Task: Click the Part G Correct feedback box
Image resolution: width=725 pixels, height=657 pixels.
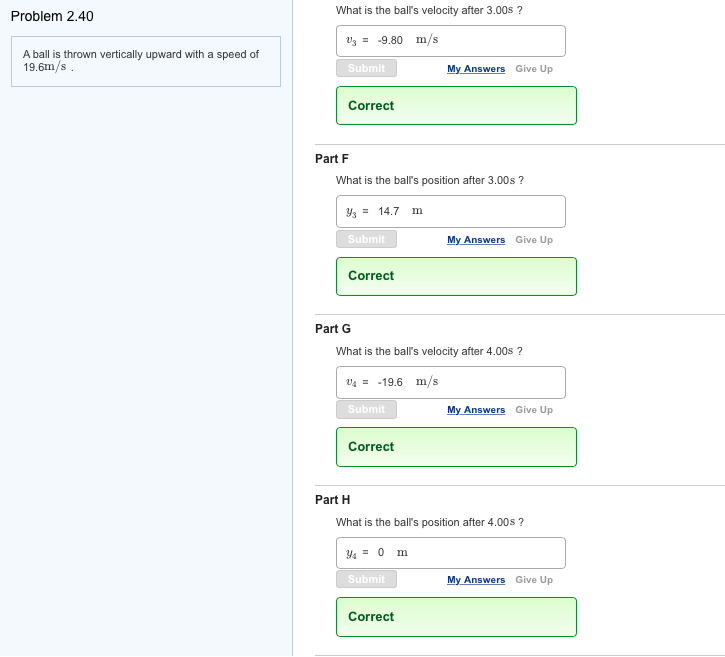Action: (x=456, y=447)
